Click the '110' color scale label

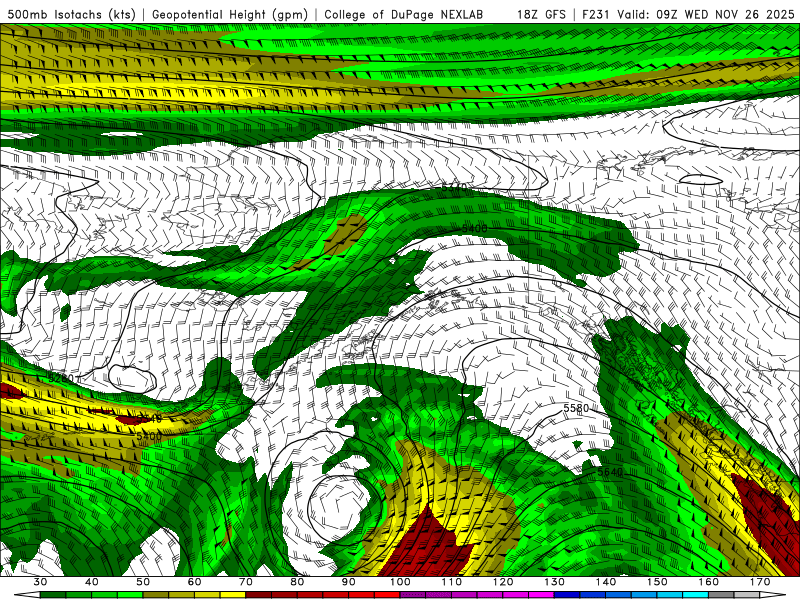[x=452, y=582]
